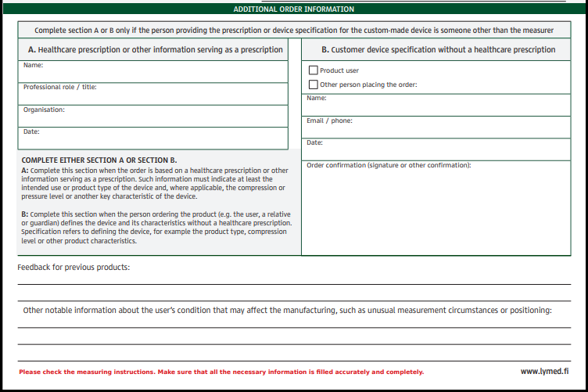Image resolution: width=588 pixels, height=392 pixels.
Task: Click section B Customer device specification heading
Action: (x=438, y=50)
